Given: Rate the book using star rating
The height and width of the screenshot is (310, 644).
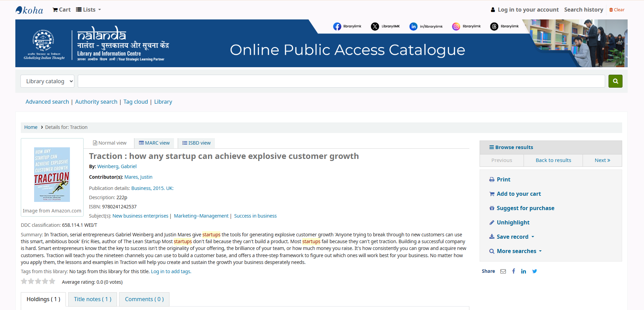Looking at the screenshot, I should click(38, 281).
